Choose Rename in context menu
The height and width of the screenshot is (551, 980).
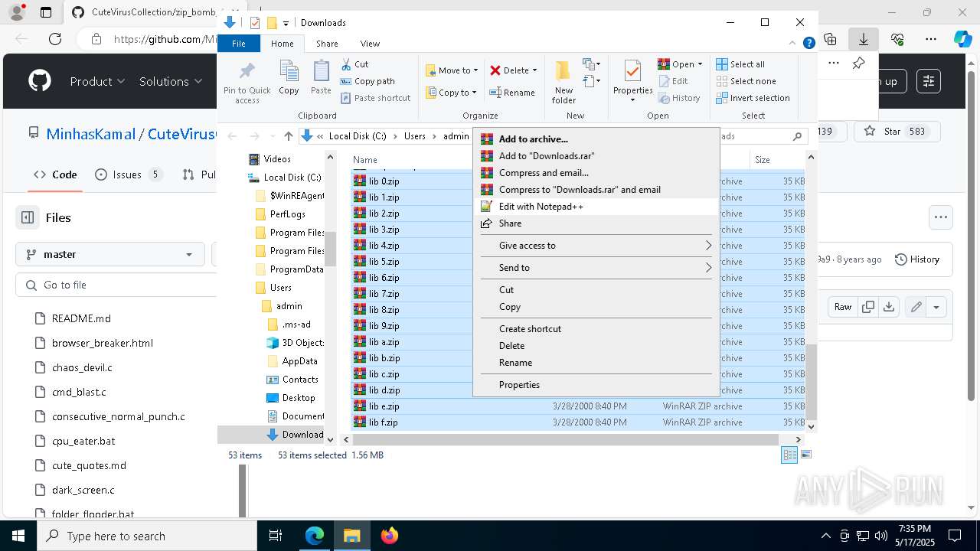click(596, 363)
